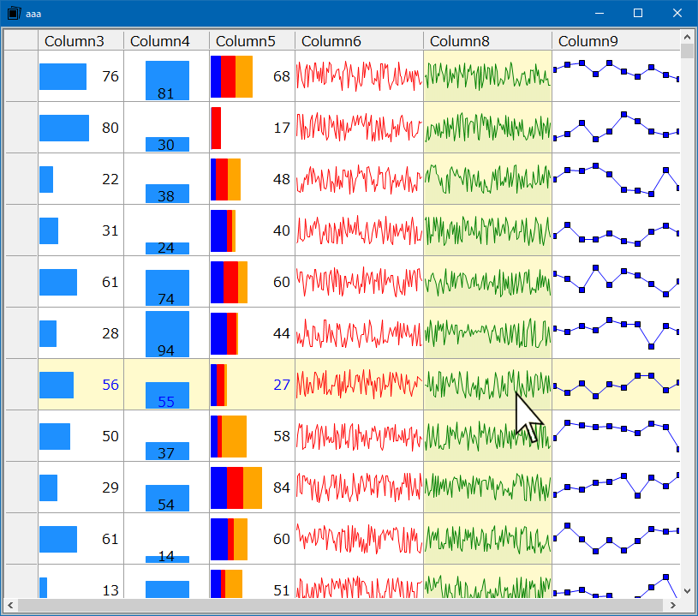Click the row header of the highlighted row with 56

21,385
